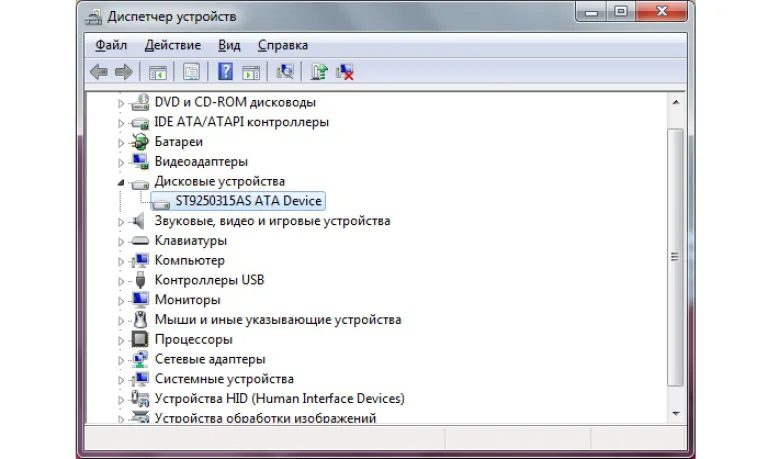Click the Back arrow toolbar icon

(x=99, y=72)
